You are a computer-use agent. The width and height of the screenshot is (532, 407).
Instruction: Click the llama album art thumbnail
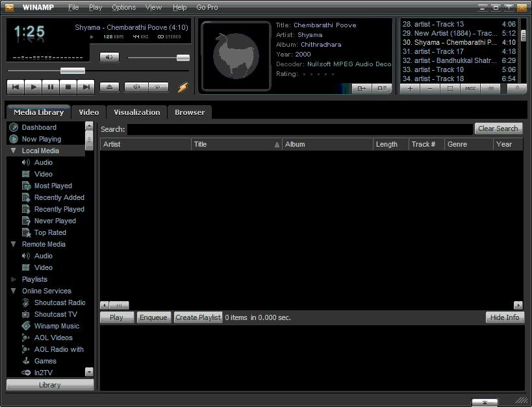coord(236,56)
